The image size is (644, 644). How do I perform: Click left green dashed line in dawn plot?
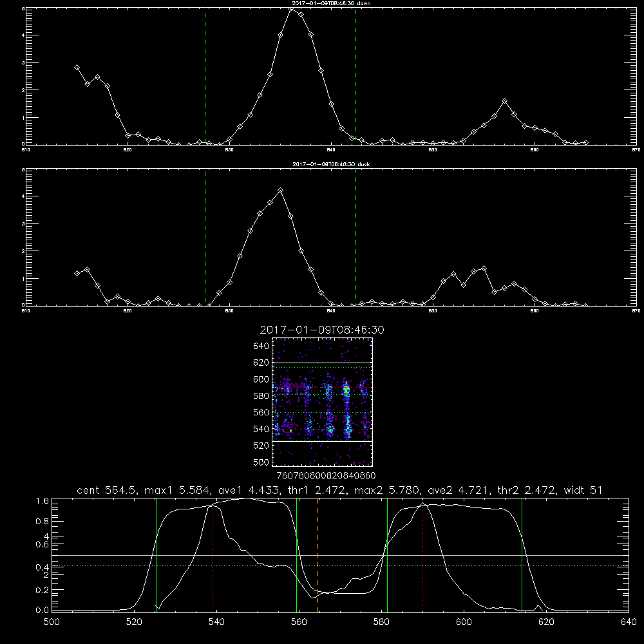pyautogui.click(x=205, y=77)
